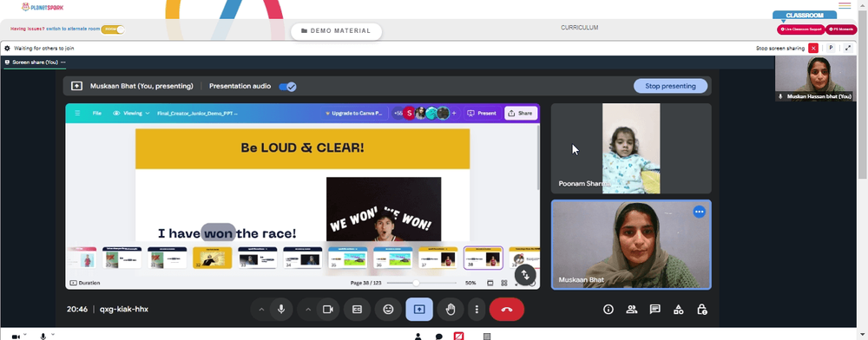Click the Canva page vertical scrollbar
The image size is (868, 340).
pyautogui.click(x=538, y=158)
